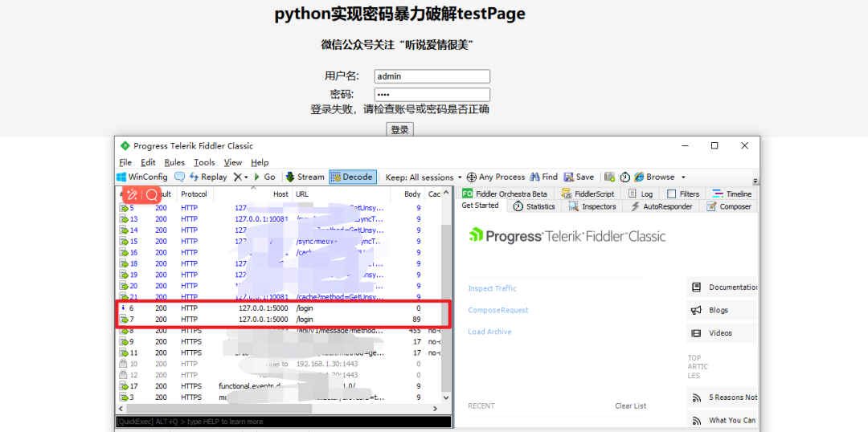Enable Stream mode in toolbar
Screen dimensions: 868x432
(305, 177)
